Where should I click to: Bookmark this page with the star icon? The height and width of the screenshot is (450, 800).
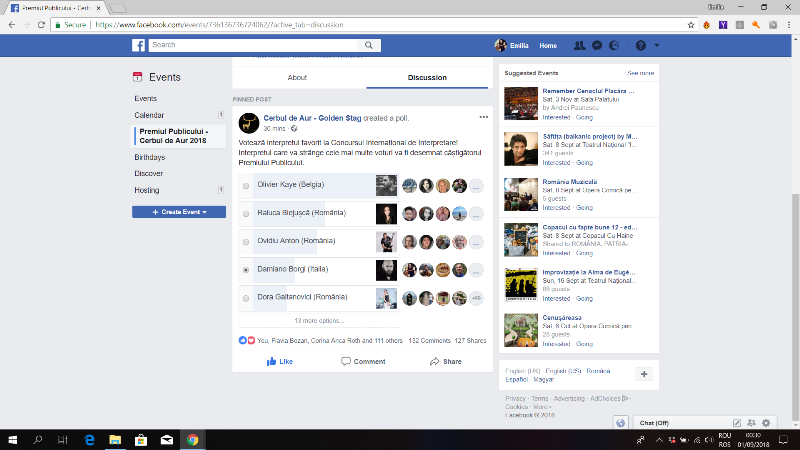coord(692,24)
